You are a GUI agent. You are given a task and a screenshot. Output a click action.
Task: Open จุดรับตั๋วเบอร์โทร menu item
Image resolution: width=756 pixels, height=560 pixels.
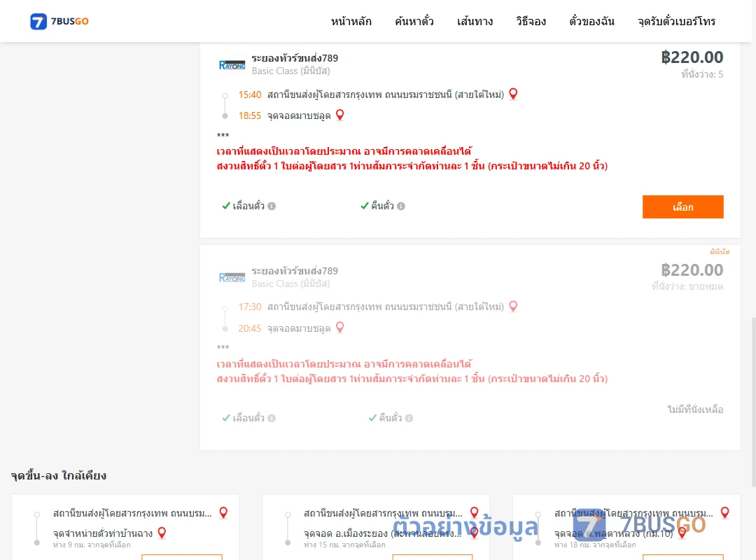click(x=676, y=21)
